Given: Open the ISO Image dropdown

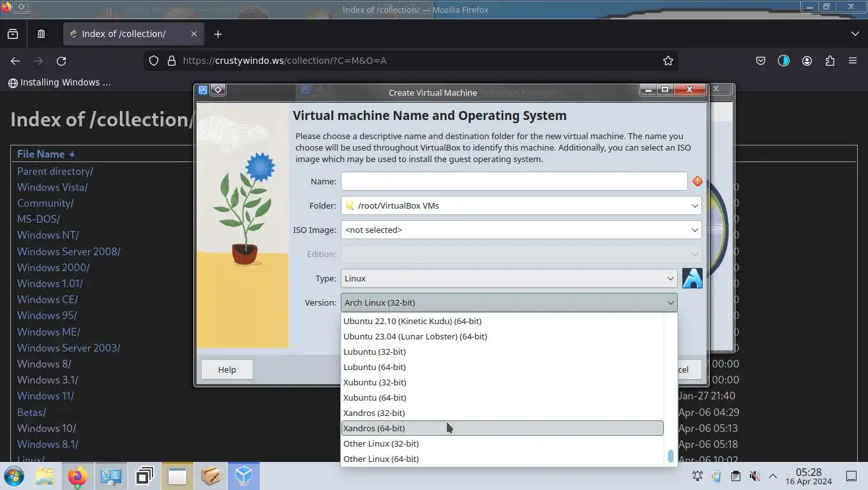Looking at the screenshot, I should (x=521, y=230).
